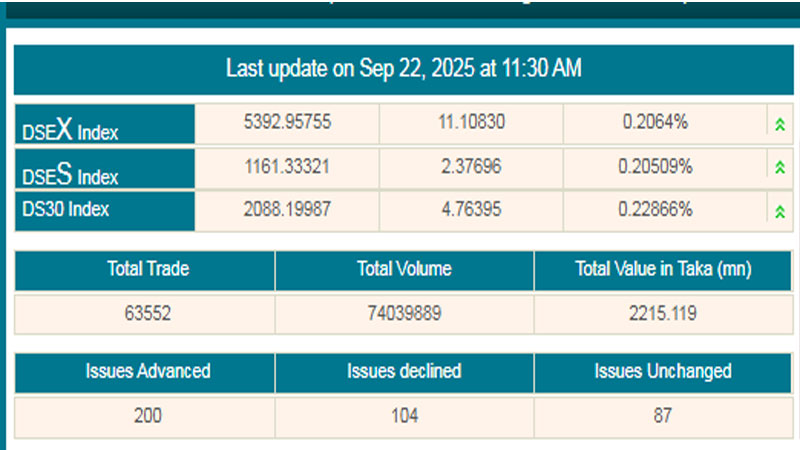The width and height of the screenshot is (800, 450).
Task: Click the Issues declined header
Action: [x=404, y=371]
